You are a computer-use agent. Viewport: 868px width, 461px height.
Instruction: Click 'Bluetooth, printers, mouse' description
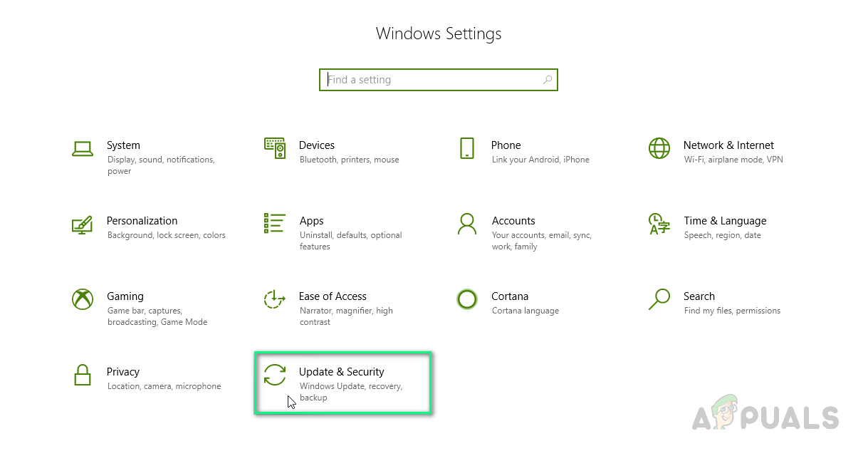coord(350,160)
